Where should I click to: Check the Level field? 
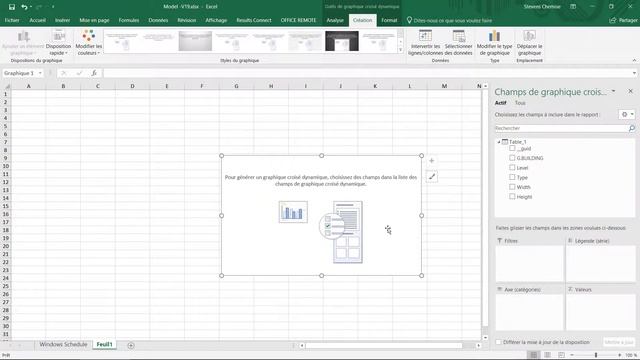[x=512, y=167]
